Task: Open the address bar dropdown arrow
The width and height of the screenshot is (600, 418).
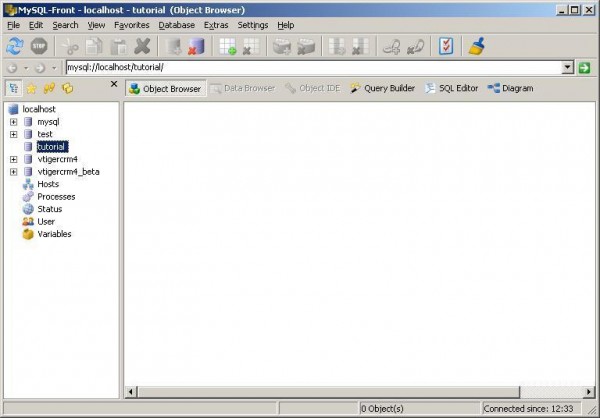Action: 567,68
